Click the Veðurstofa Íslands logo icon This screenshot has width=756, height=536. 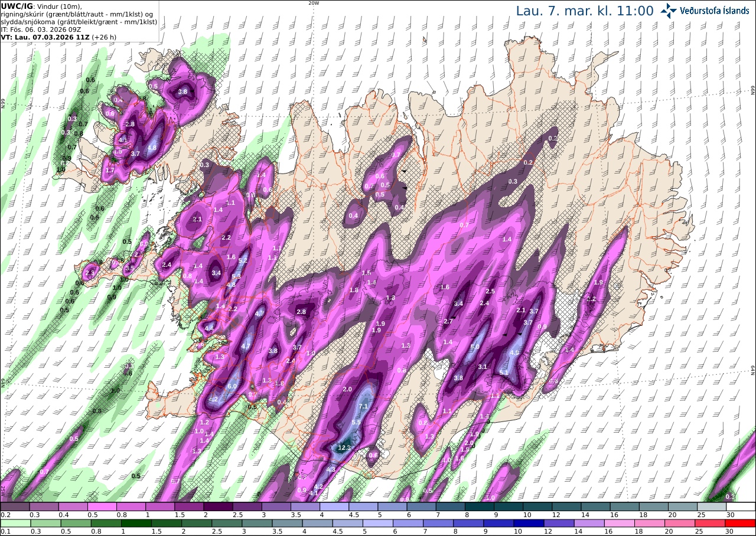pyautogui.click(x=669, y=11)
